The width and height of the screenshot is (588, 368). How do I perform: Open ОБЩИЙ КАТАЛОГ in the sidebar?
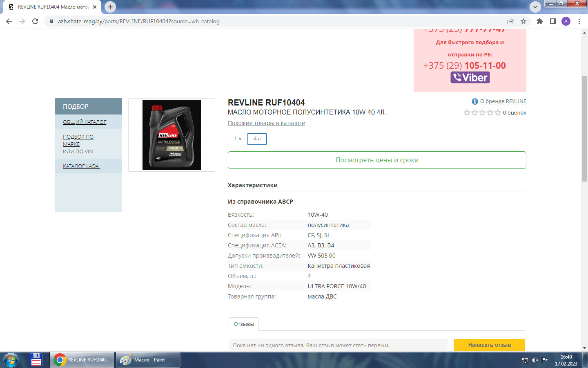[85, 122]
